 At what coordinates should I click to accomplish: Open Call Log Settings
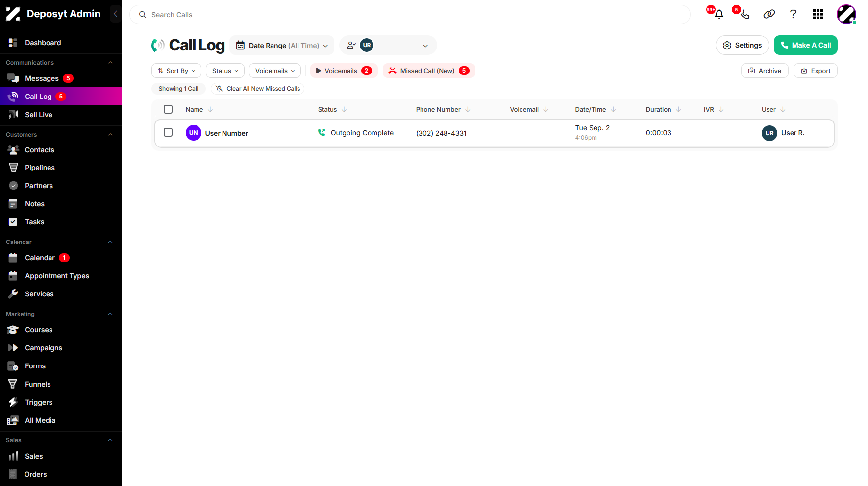coord(742,45)
